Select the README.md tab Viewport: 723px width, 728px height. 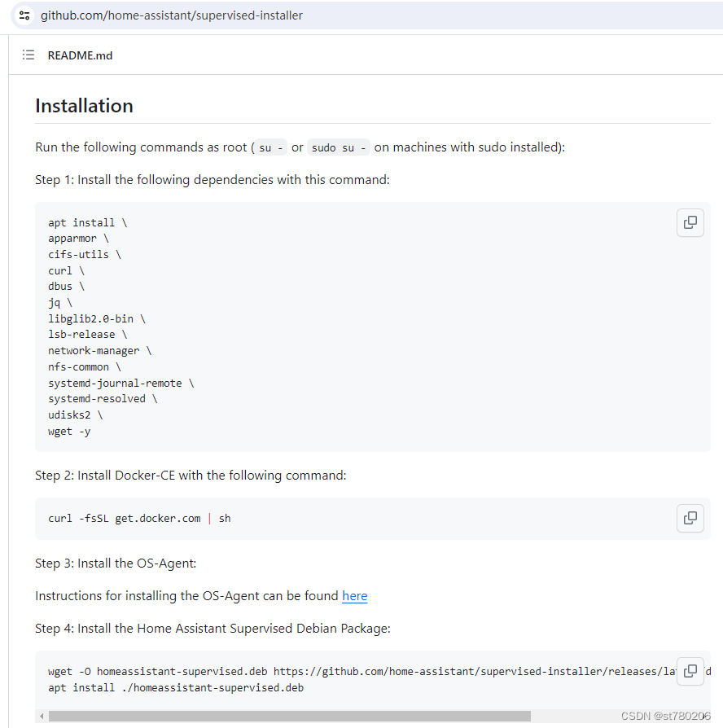point(80,55)
